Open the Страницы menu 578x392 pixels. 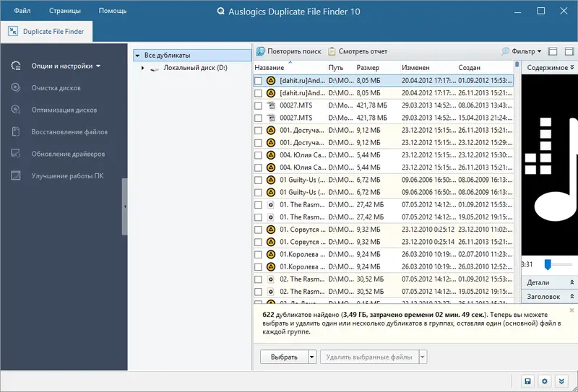65,11
